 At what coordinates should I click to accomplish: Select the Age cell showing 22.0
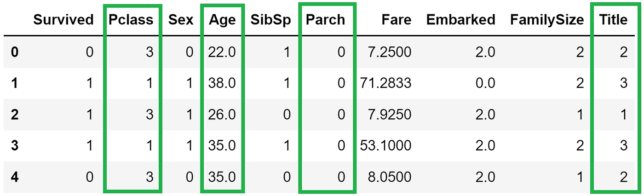222,52
